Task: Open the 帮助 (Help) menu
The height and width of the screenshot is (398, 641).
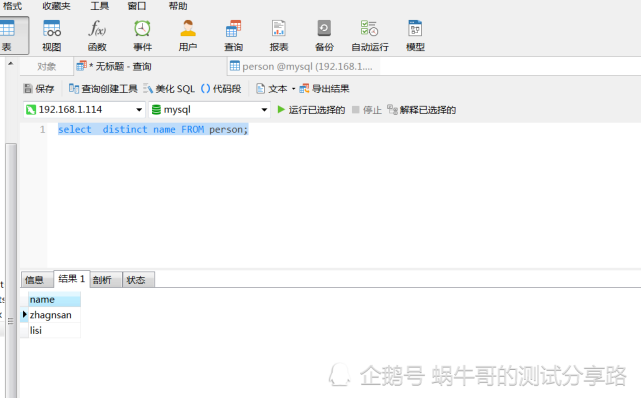Action: [178, 6]
